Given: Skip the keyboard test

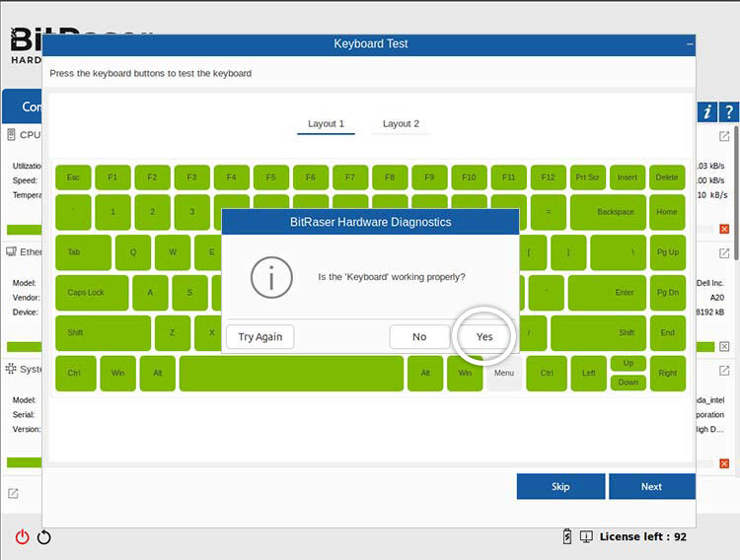Looking at the screenshot, I should point(560,486).
